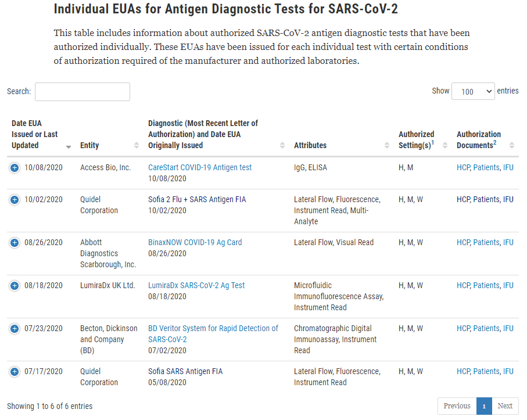Select the Lateral Flow, Visual Read cell
The width and height of the screenshot is (527, 420).
(334, 242)
